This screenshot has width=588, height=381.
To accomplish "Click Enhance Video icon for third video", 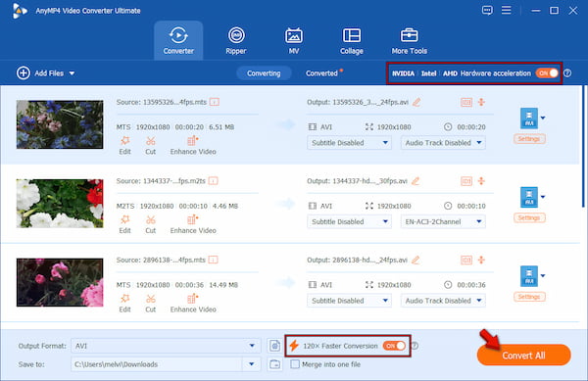I will click(x=192, y=299).
